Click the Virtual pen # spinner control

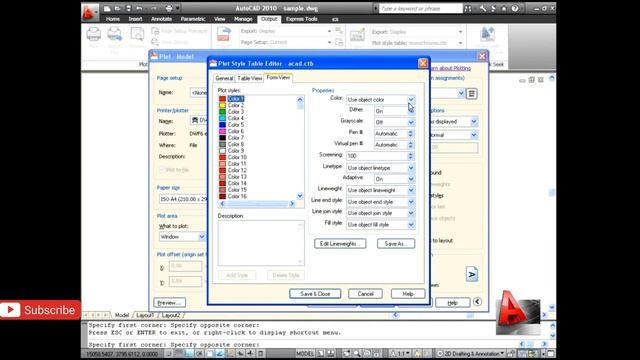coord(411,144)
